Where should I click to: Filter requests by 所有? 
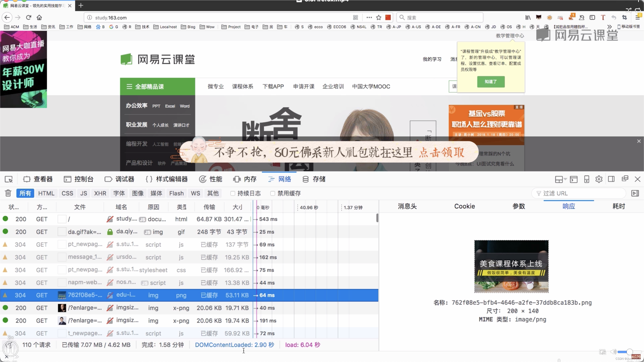25,193
